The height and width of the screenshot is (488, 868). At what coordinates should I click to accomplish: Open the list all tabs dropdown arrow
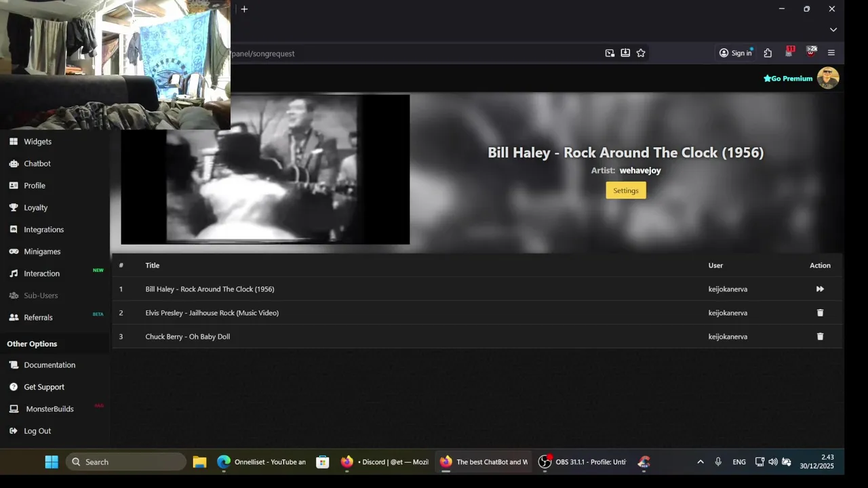833,30
